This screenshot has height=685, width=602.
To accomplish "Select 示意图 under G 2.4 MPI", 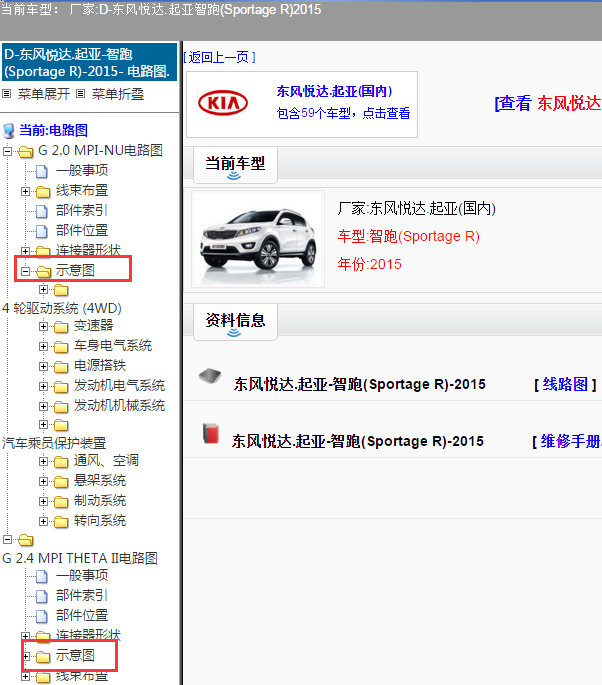I will pyautogui.click(x=75, y=655).
